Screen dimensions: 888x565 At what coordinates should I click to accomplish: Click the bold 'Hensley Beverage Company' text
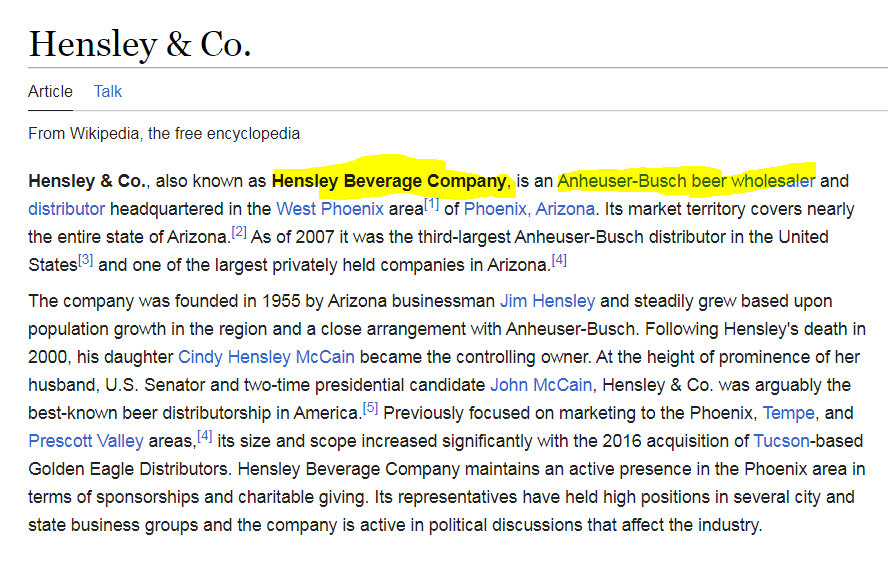click(x=389, y=181)
